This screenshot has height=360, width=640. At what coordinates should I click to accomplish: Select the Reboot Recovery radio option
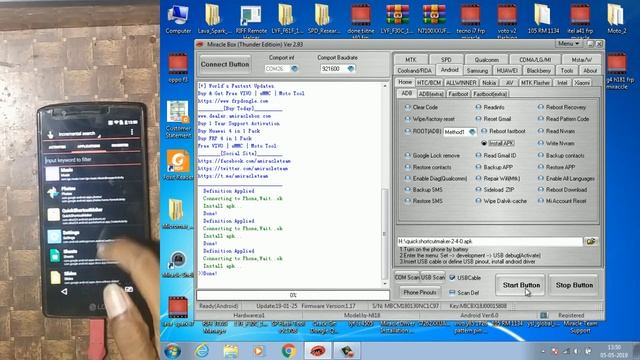pyautogui.click(x=562, y=107)
